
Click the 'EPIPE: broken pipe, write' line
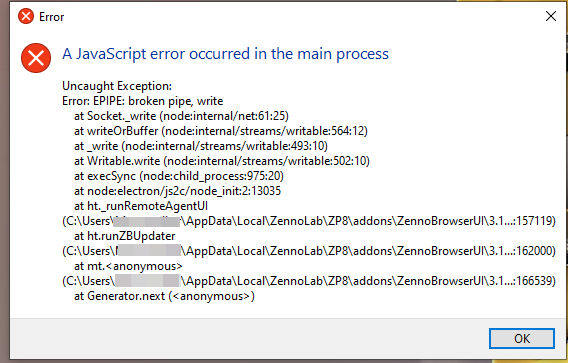click(143, 101)
